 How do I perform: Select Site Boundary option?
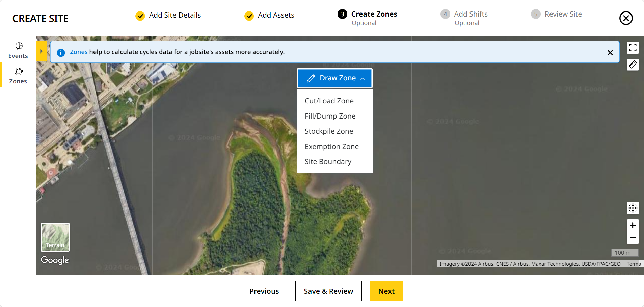328,162
